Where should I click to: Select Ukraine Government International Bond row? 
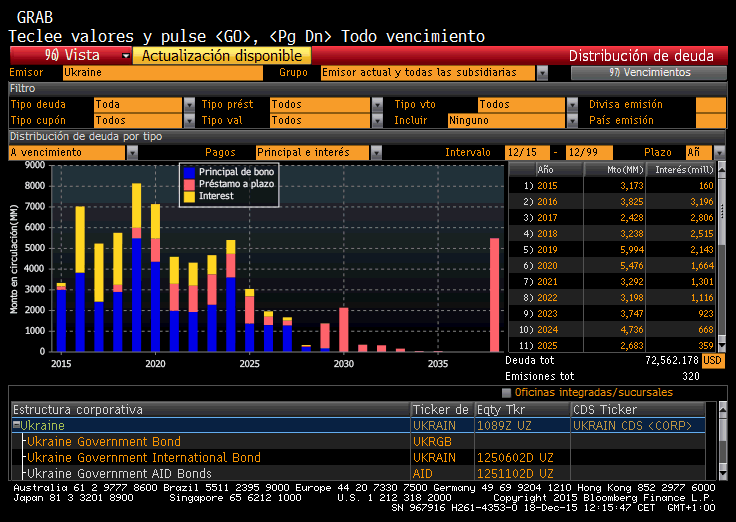click(359, 458)
